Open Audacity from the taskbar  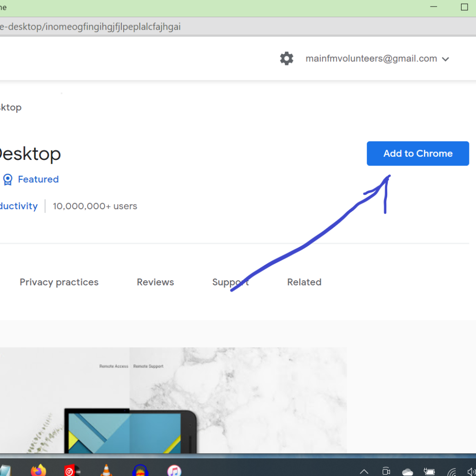tap(140, 470)
